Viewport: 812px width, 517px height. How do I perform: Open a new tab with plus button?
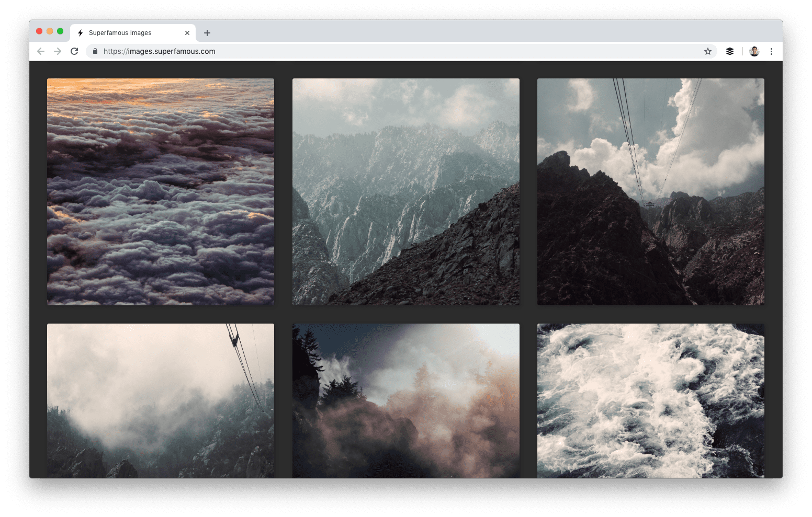tap(207, 33)
